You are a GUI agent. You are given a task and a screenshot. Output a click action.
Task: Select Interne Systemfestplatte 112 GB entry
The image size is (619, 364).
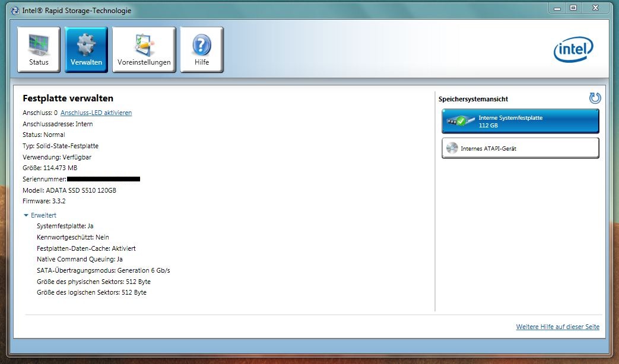pos(520,121)
